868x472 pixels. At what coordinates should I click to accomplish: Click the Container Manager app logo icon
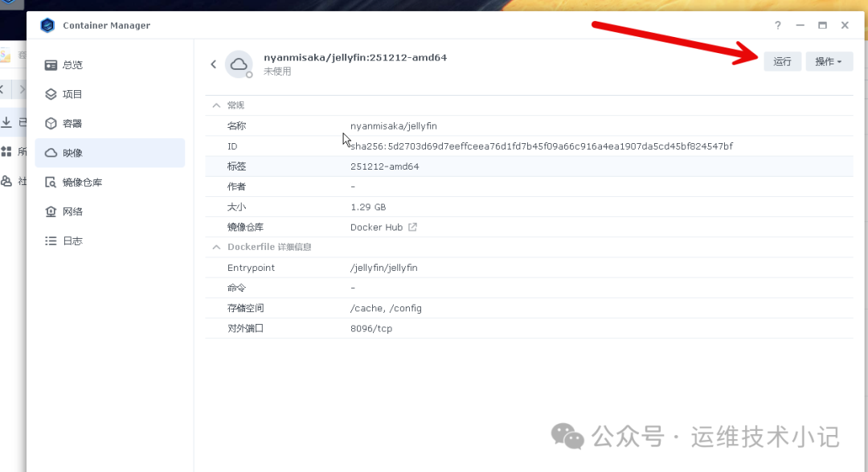(47, 26)
